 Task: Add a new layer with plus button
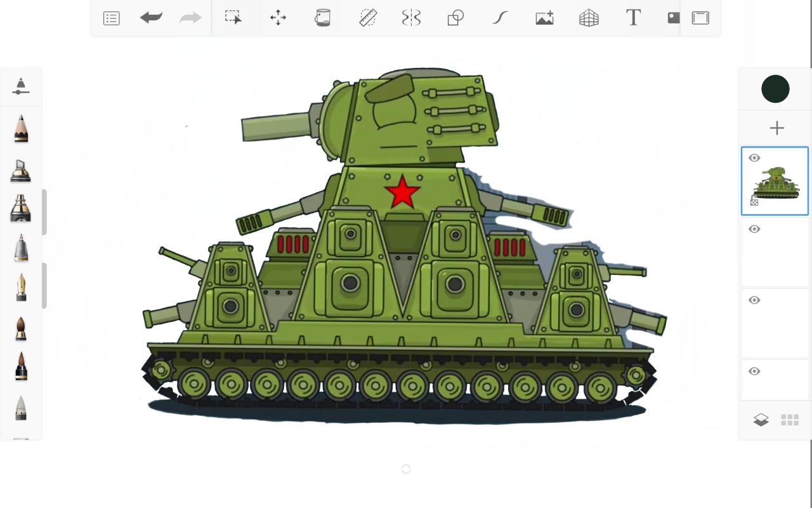776,128
